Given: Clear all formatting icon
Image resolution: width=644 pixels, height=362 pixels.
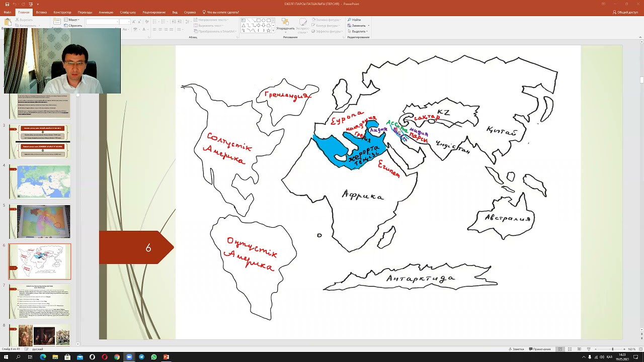Looking at the screenshot, I should tap(147, 22).
